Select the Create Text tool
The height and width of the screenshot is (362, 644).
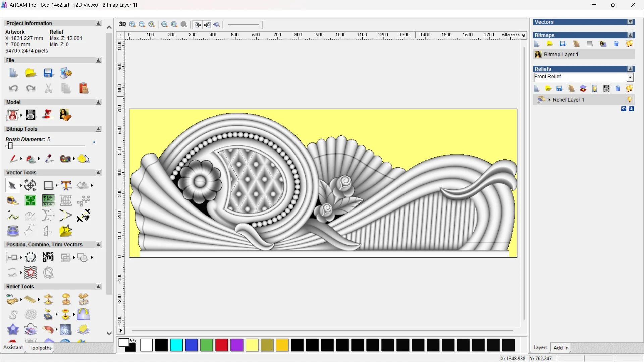(x=66, y=185)
